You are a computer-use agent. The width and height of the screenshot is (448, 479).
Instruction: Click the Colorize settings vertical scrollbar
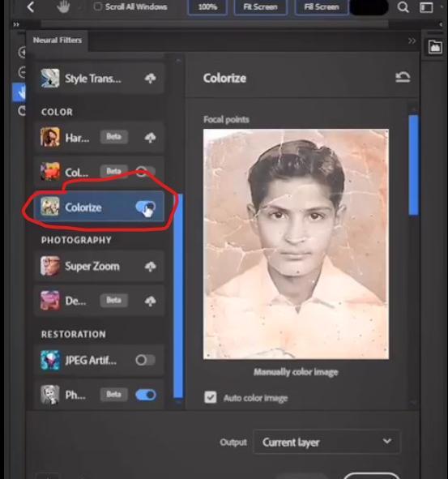coord(413,165)
